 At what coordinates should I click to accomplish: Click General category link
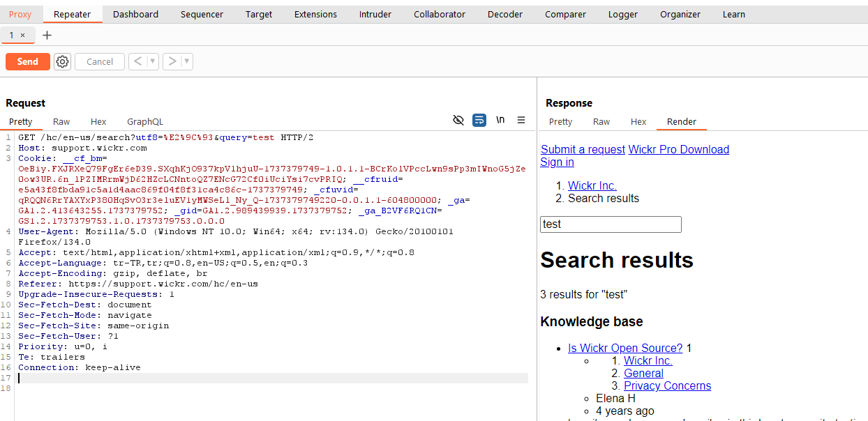643,373
